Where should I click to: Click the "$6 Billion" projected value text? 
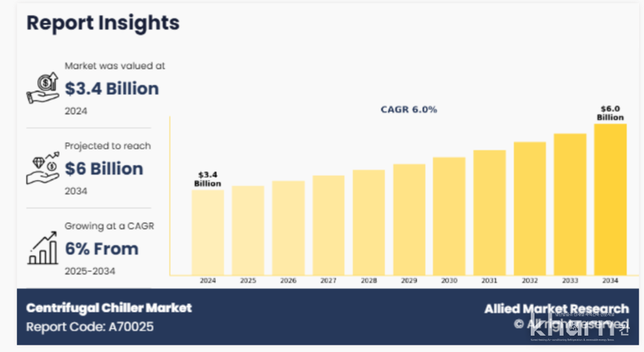tap(103, 169)
